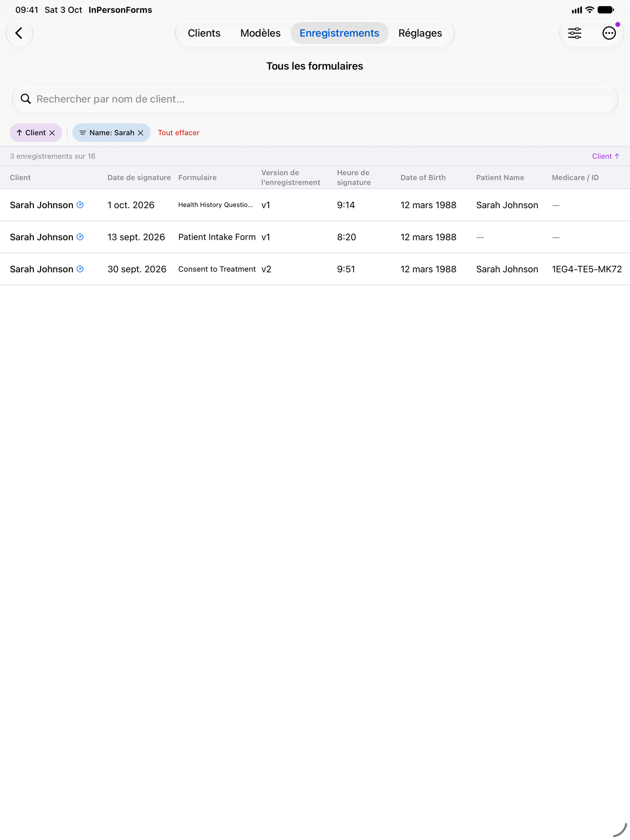The image size is (630, 840).
Task: Open the Consent to Treatment record
Action: pos(217,269)
